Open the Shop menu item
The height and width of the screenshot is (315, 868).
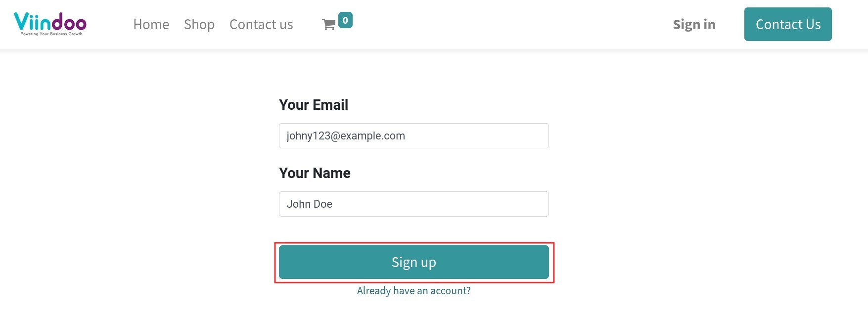pyautogui.click(x=199, y=24)
